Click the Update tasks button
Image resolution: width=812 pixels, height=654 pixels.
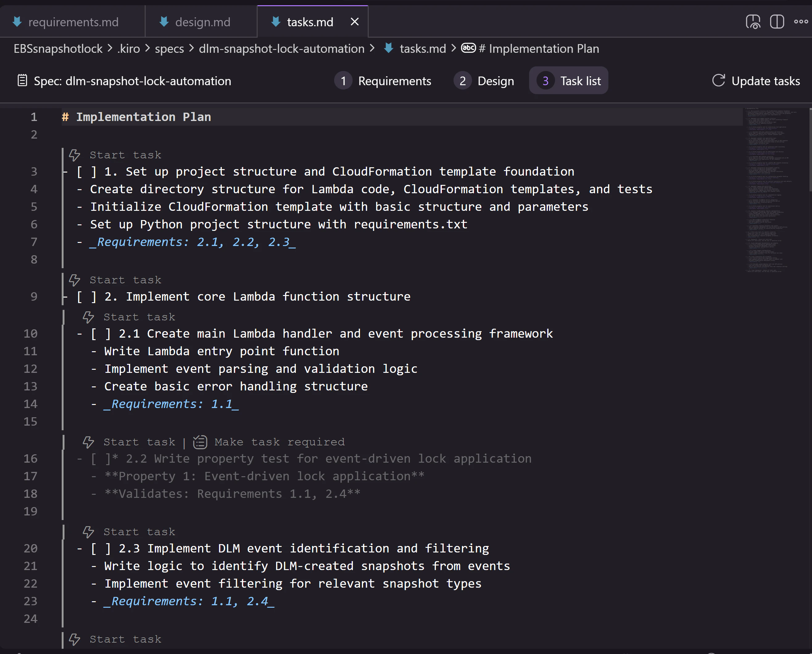(756, 81)
